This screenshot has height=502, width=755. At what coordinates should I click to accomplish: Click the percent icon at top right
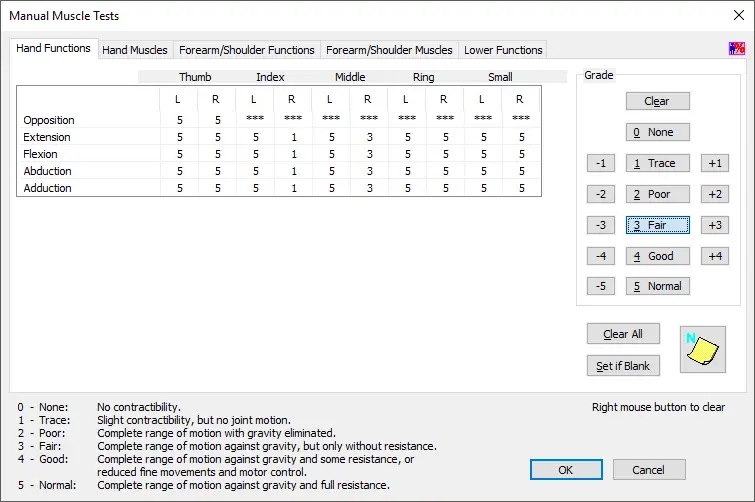(x=736, y=48)
